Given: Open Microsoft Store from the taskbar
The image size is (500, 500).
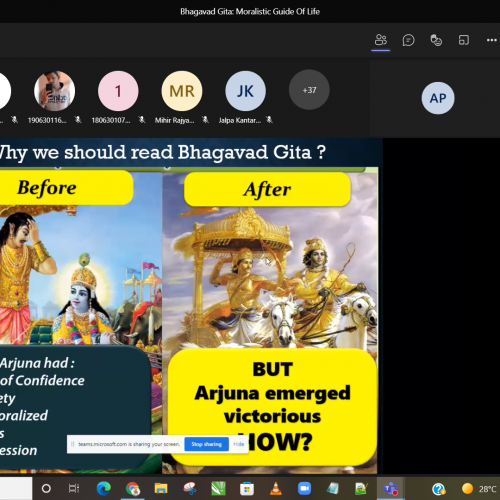Looking at the screenshot, I should pyautogui.click(x=247, y=489).
